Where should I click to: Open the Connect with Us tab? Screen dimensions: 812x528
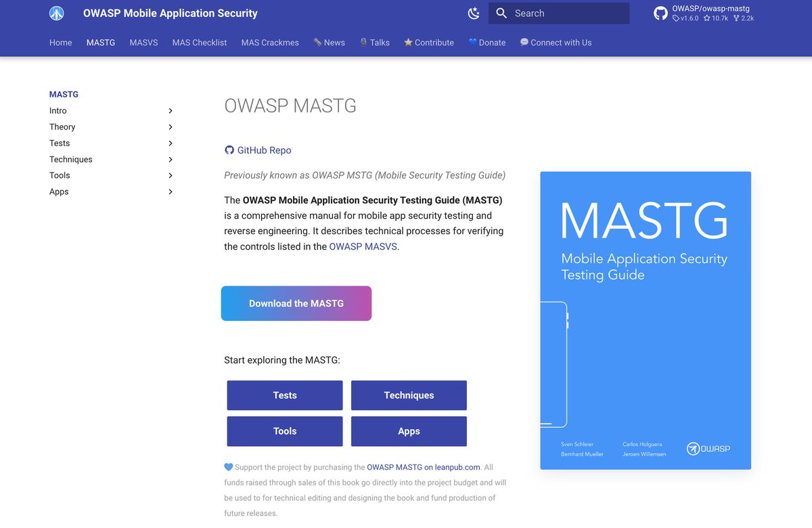point(556,43)
